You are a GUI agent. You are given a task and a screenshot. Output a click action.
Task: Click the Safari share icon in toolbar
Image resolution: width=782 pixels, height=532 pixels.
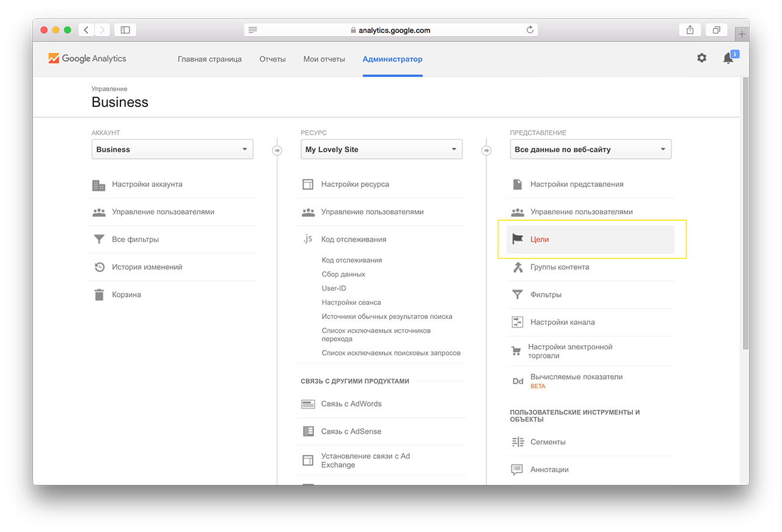click(690, 30)
